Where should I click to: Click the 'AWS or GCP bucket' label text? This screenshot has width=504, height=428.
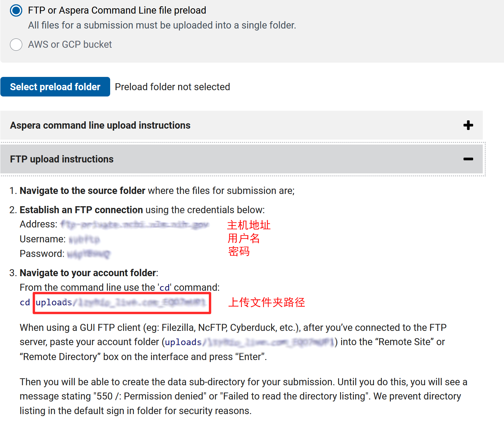click(x=70, y=44)
